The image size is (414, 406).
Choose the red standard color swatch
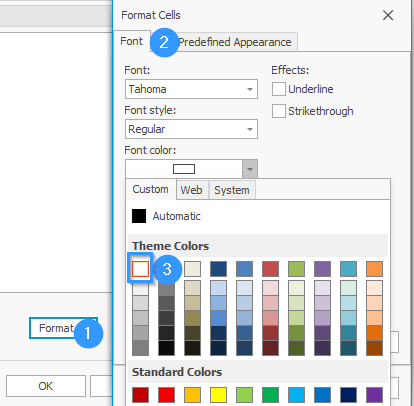[x=166, y=395]
